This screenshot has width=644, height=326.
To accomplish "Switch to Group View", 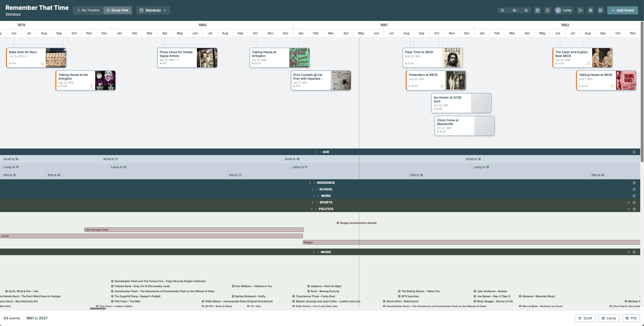I will pyautogui.click(x=117, y=10).
